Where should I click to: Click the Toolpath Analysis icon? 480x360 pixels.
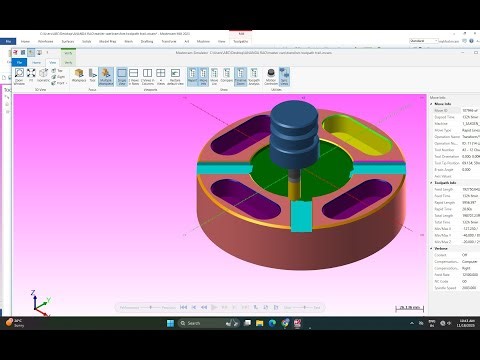pyautogui.click(x=254, y=77)
